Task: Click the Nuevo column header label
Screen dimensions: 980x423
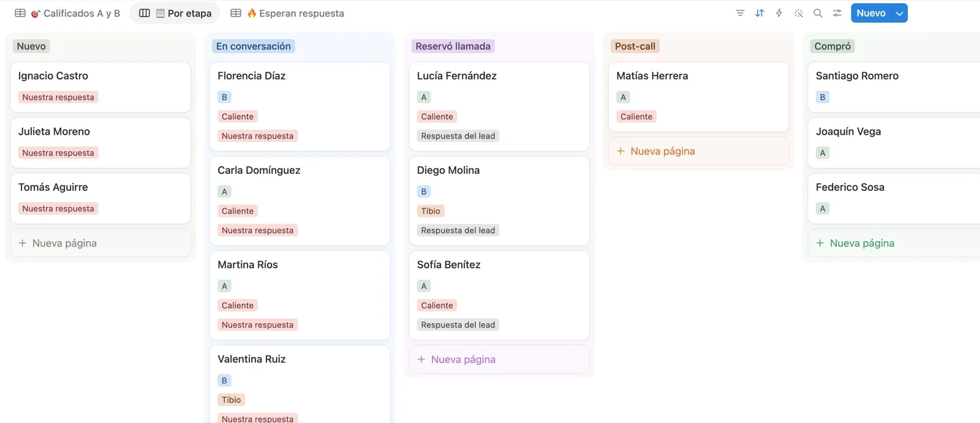Action: (x=31, y=46)
